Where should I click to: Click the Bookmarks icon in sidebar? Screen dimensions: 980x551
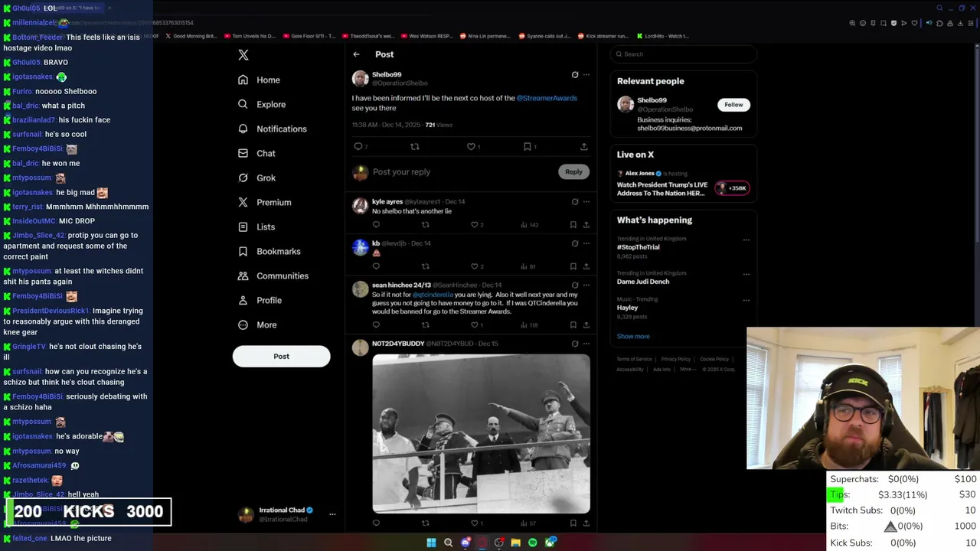pos(243,251)
